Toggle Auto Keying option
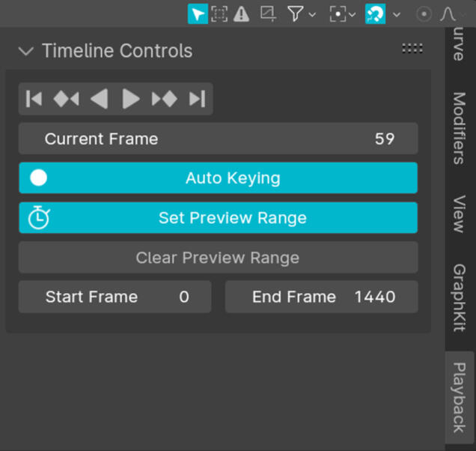Screen dimensions: 476x451 [x=218, y=178]
